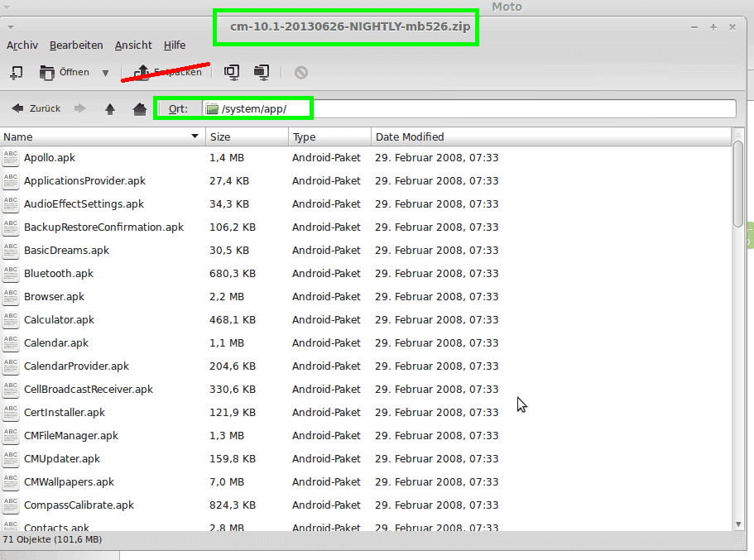The width and height of the screenshot is (754, 560).
Task: Select the Calculator.apk file name
Action: (x=59, y=319)
